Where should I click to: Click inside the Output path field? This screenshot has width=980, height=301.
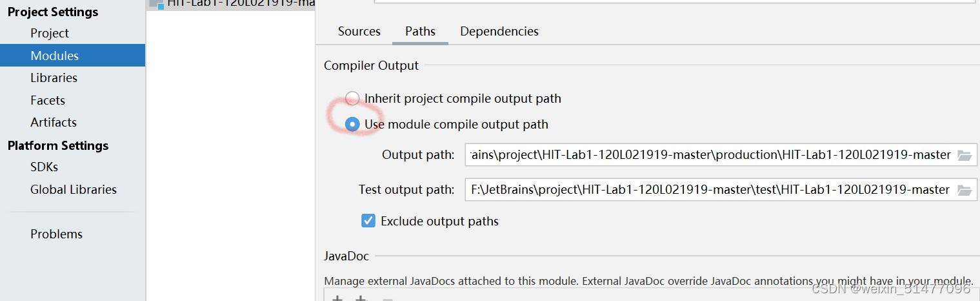(710, 155)
